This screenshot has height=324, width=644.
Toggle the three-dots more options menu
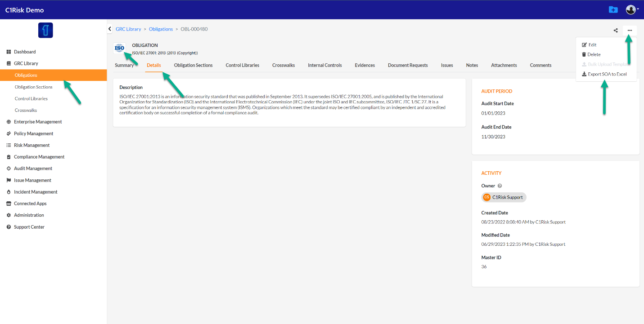coord(630,31)
